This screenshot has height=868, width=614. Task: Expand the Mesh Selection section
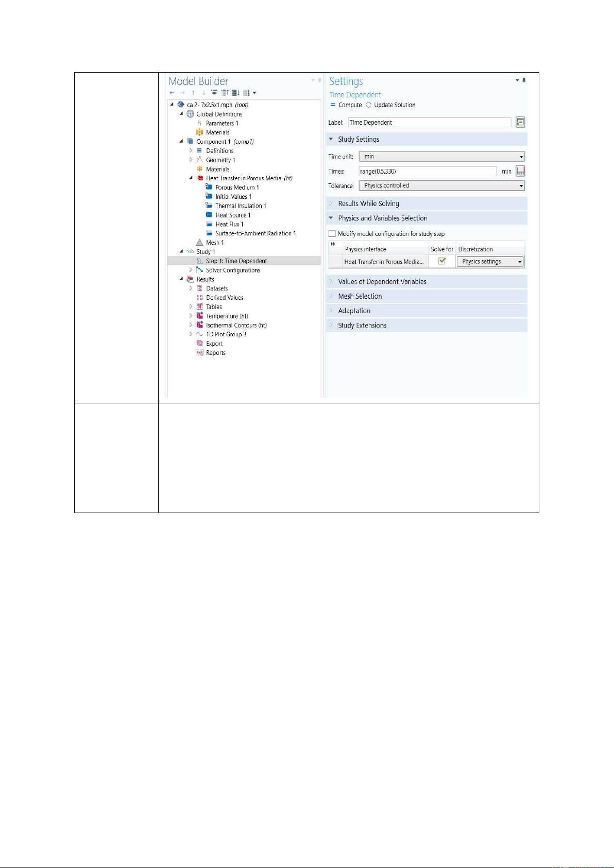[x=360, y=296]
